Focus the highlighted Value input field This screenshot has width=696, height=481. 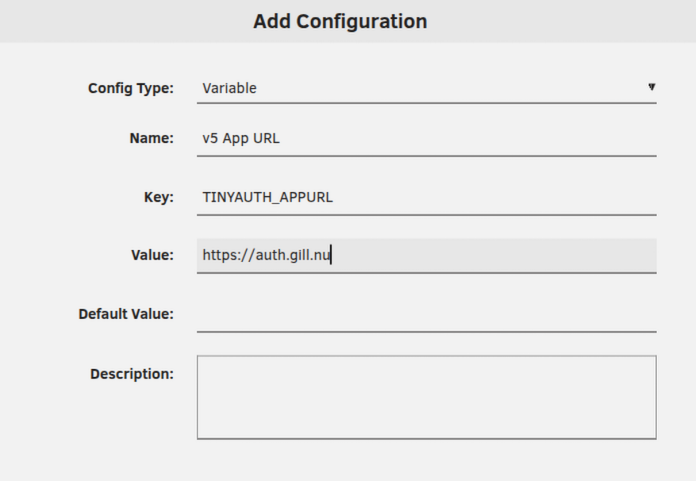point(490,255)
